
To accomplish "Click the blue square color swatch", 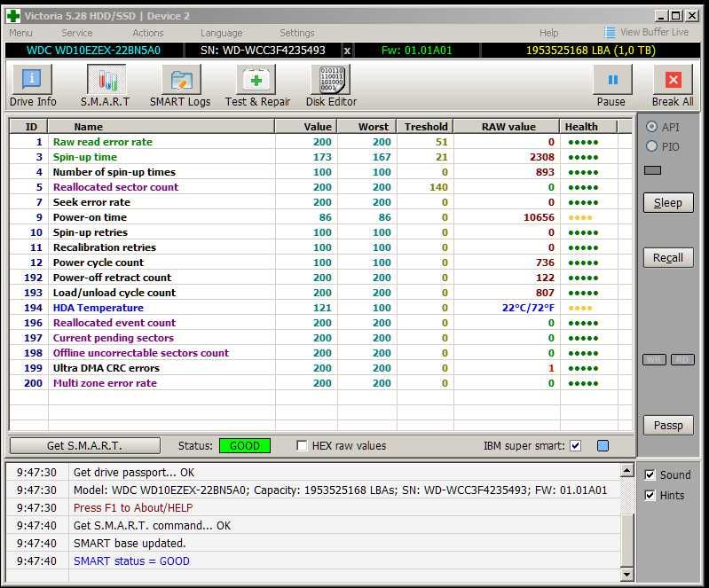I will point(603,445).
